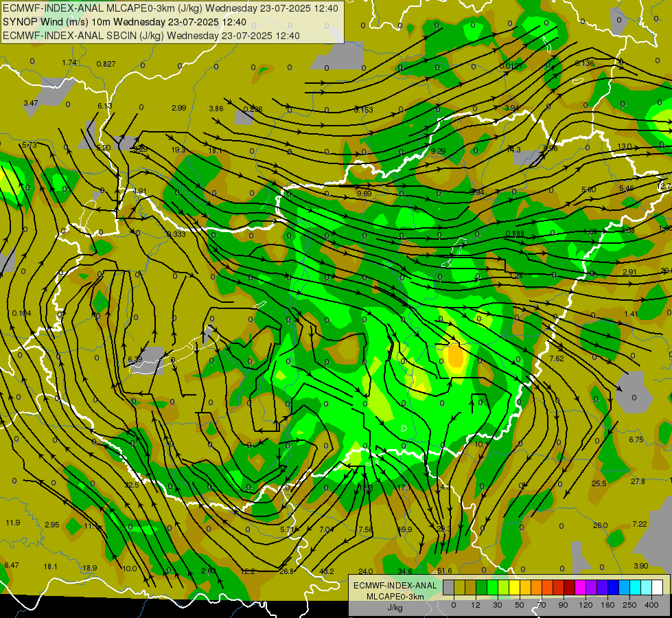This screenshot has width=672, height=618.
Task: Click the station value 0.333
Action: pyautogui.click(x=176, y=234)
